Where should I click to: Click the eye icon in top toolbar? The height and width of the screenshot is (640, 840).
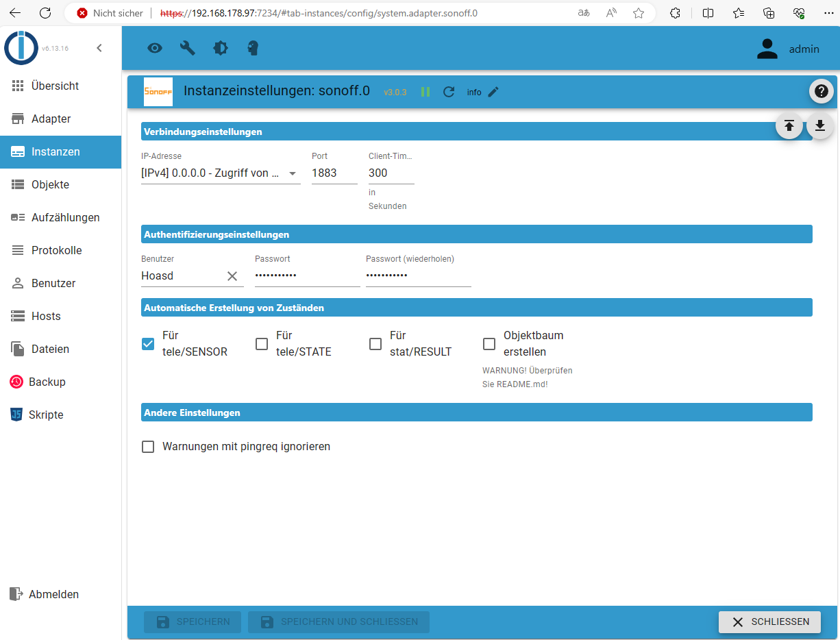(155, 48)
